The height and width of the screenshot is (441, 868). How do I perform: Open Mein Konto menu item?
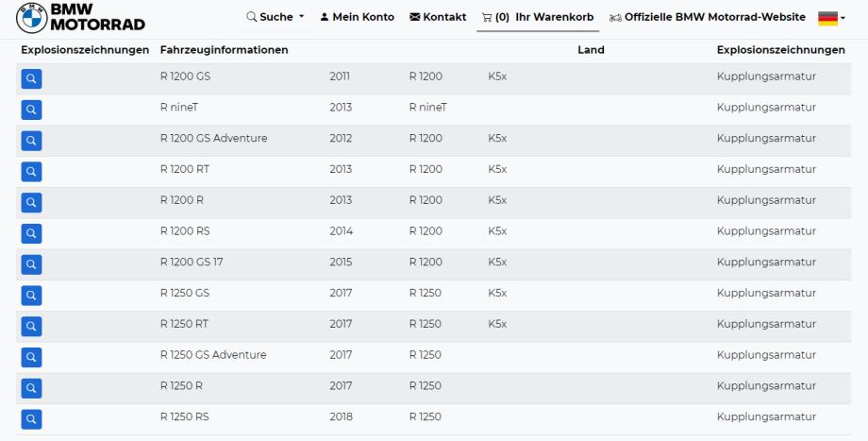click(357, 17)
